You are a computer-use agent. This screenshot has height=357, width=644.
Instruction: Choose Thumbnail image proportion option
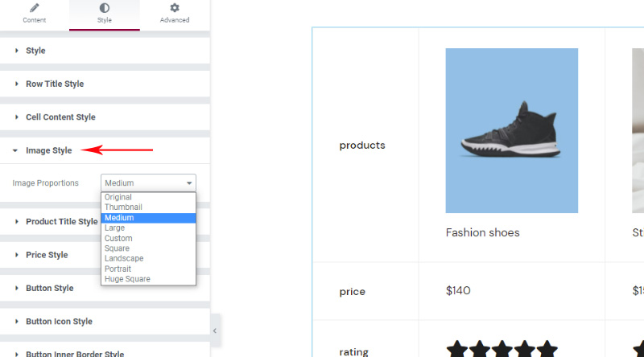pyautogui.click(x=123, y=207)
